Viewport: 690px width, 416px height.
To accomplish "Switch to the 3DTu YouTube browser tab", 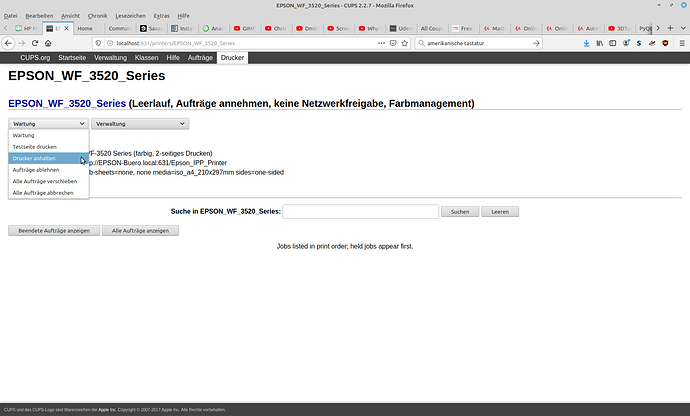I will [x=619, y=28].
